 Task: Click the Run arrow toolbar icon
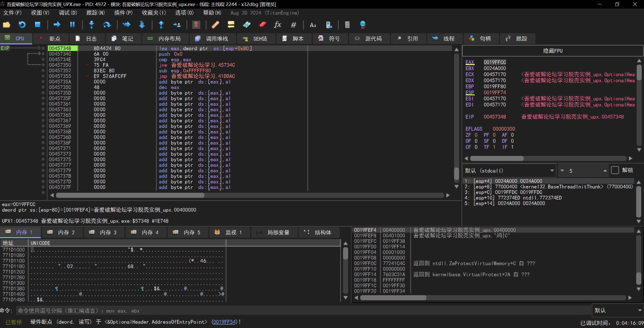pos(57,24)
